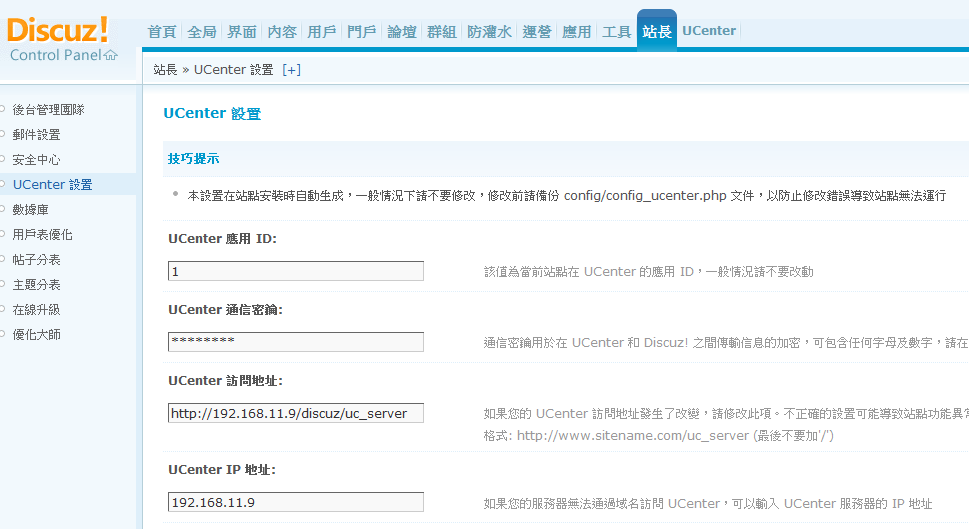Click the tip text mentioning config/config_ucenter.php
The image size is (969, 529).
pyautogui.click(x=567, y=196)
